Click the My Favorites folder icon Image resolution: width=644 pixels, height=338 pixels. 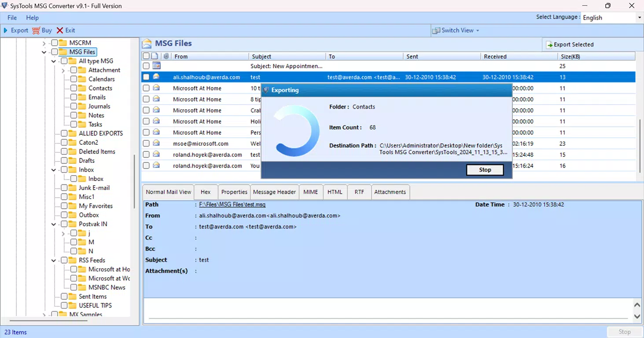tap(73, 206)
